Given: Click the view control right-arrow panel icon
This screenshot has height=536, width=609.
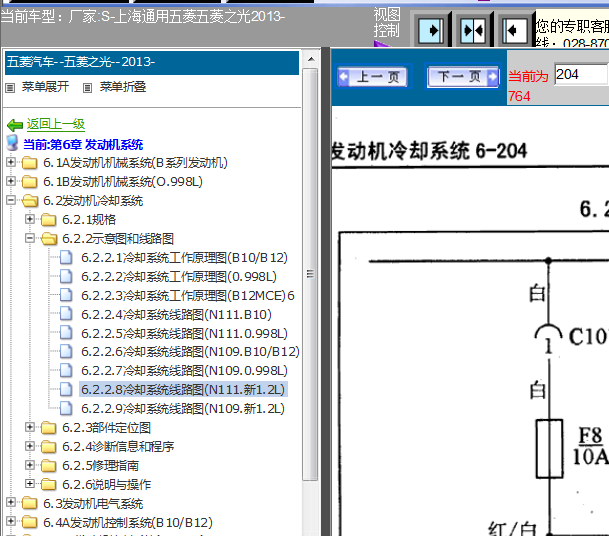Looking at the screenshot, I should click(431, 30).
